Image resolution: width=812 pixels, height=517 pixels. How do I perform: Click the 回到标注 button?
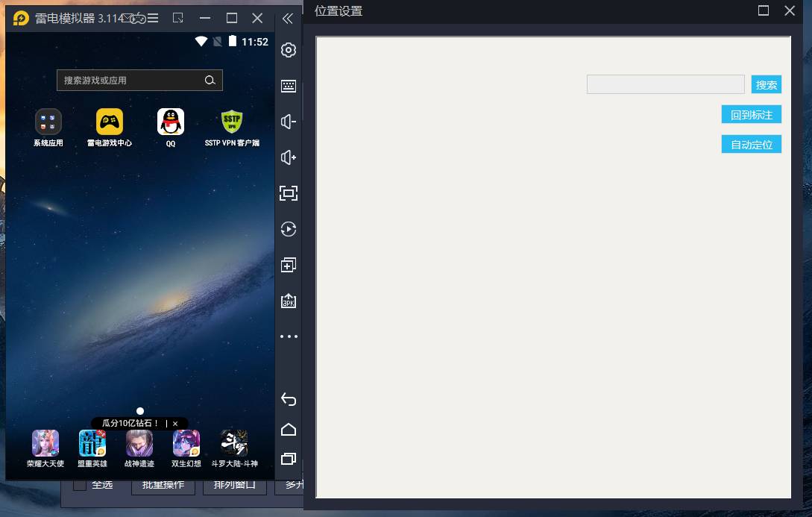(751, 115)
